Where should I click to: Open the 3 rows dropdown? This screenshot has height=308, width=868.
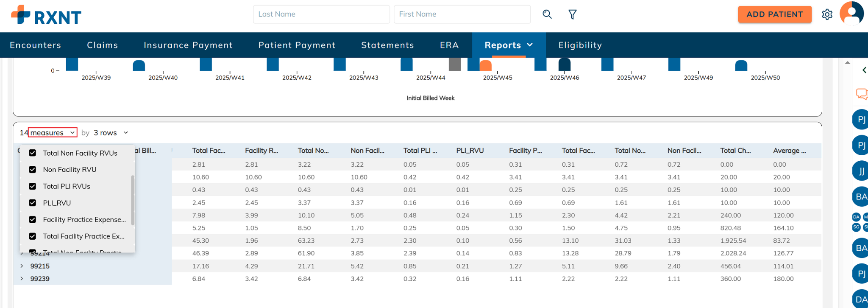coord(111,133)
